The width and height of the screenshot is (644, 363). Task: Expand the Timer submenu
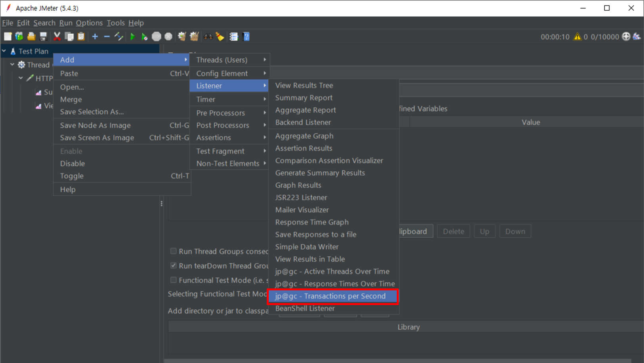(229, 99)
